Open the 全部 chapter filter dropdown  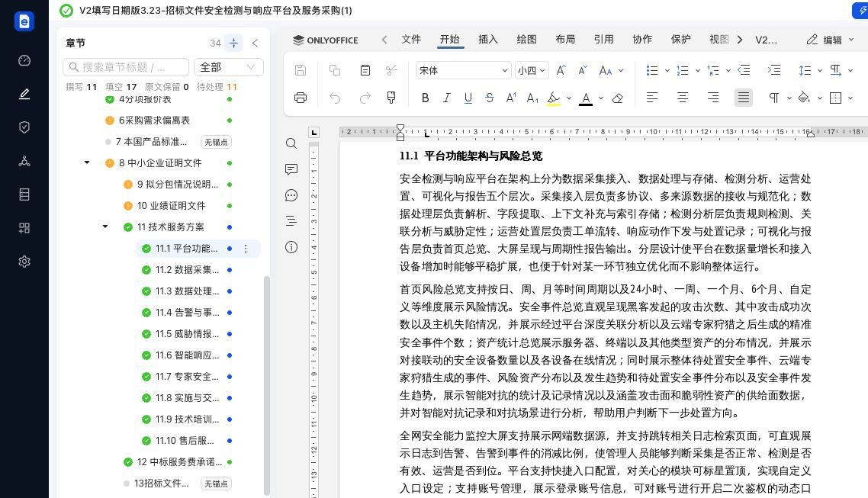pyautogui.click(x=228, y=67)
